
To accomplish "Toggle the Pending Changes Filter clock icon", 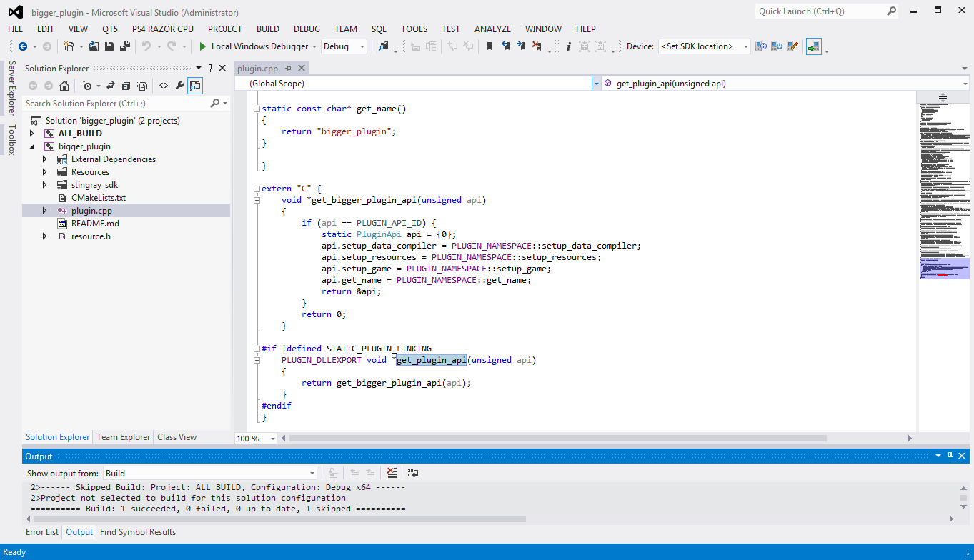I will click(86, 86).
